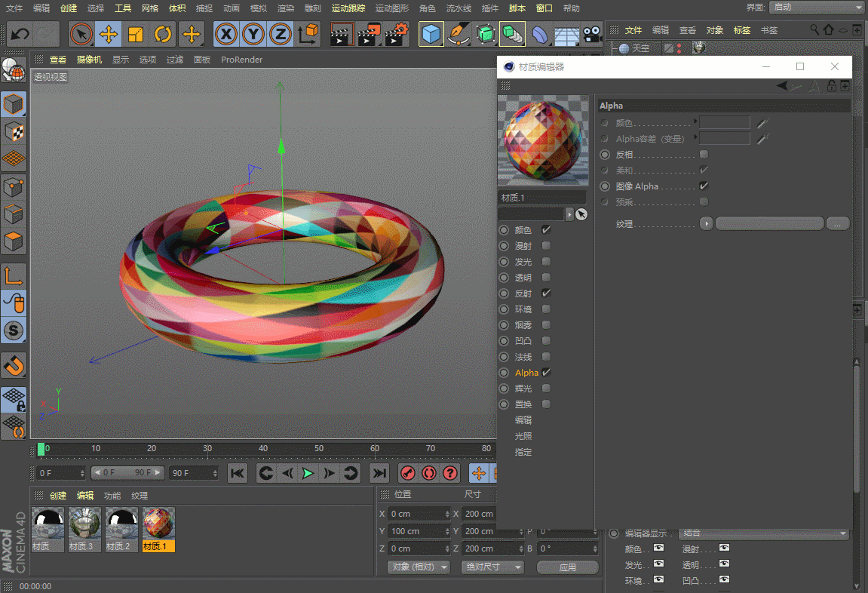Select the Move tool

(x=109, y=34)
